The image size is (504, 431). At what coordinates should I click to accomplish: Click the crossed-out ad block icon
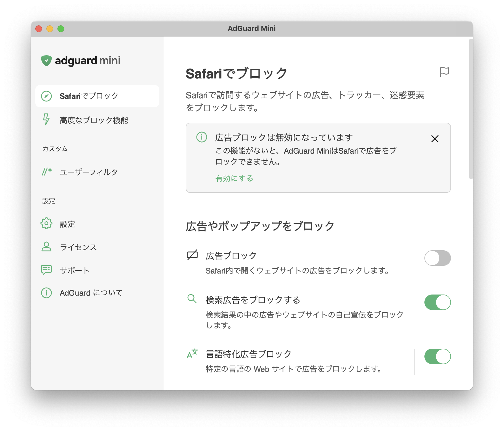[192, 255]
